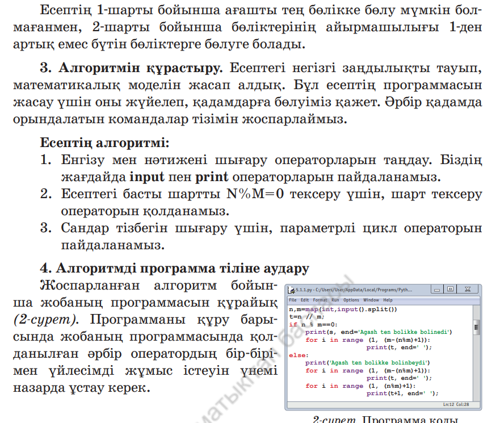Click the IDLE Python file icon in title bar
The image size is (504, 423).
click(x=292, y=290)
